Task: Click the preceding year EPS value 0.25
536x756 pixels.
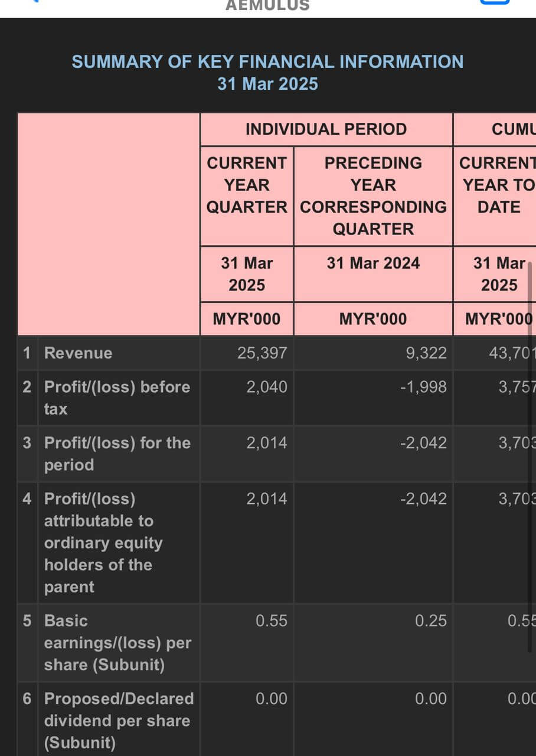Action: coord(431,621)
